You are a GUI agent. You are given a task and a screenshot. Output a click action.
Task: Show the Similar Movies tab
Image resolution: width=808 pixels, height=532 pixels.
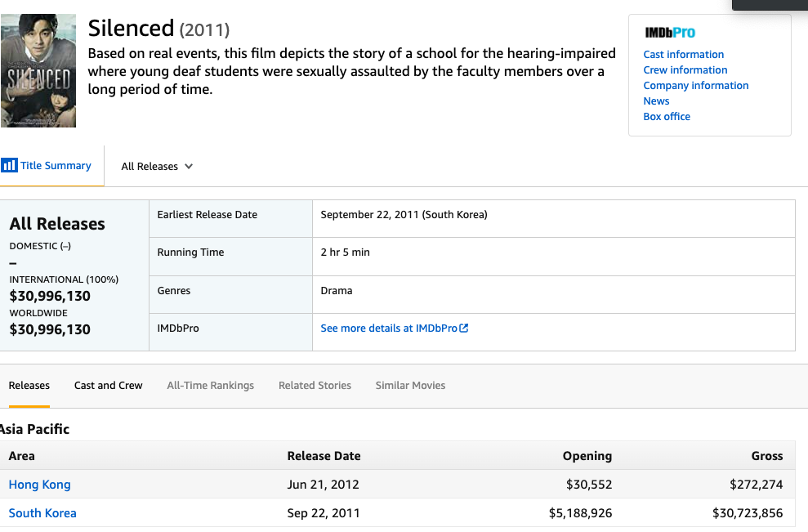click(x=410, y=386)
